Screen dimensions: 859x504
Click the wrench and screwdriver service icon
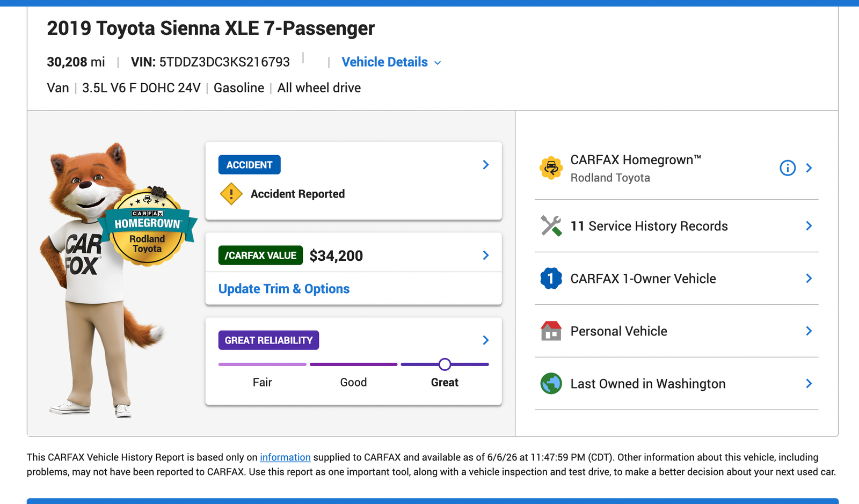click(x=551, y=226)
